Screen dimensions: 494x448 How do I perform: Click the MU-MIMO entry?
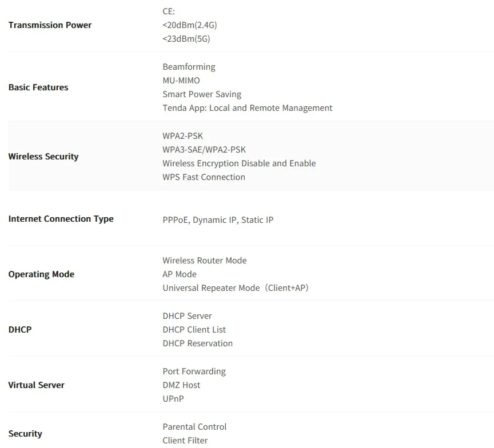tap(181, 81)
